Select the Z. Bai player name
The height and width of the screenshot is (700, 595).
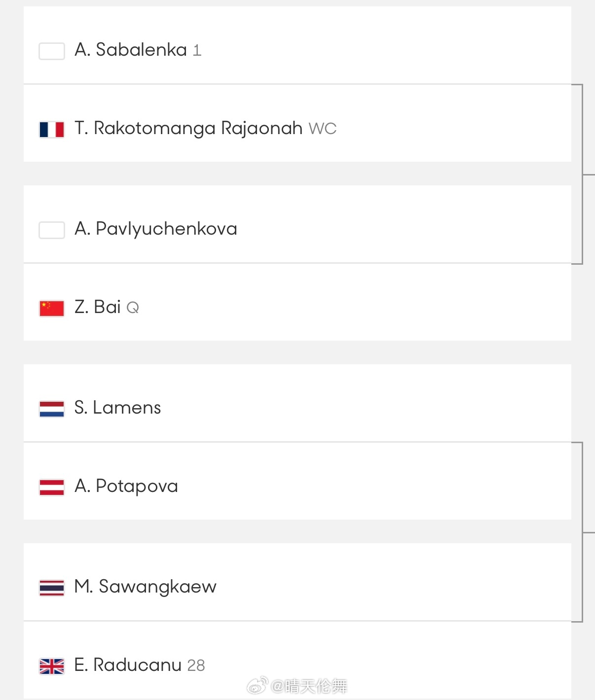pos(97,307)
